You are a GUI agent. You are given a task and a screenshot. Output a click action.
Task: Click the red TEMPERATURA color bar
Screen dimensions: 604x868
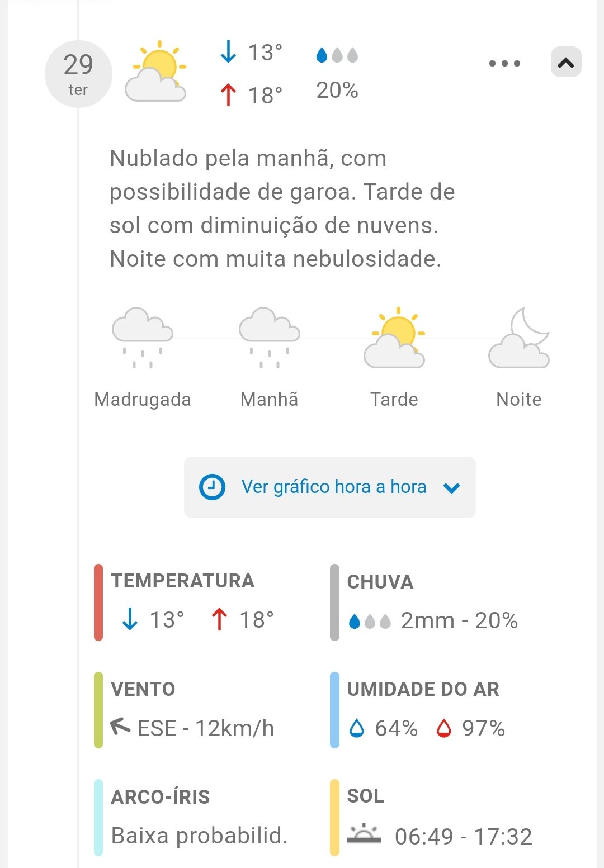98,602
